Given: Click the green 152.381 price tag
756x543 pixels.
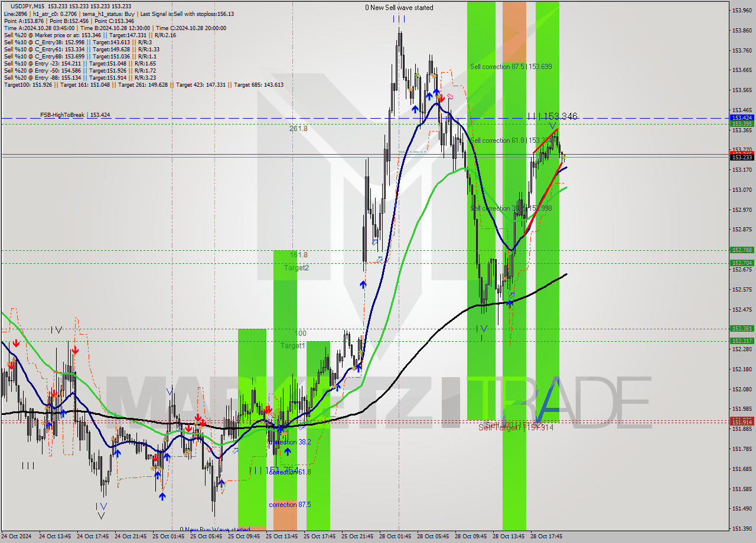Looking at the screenshot, I should (742, 328).
